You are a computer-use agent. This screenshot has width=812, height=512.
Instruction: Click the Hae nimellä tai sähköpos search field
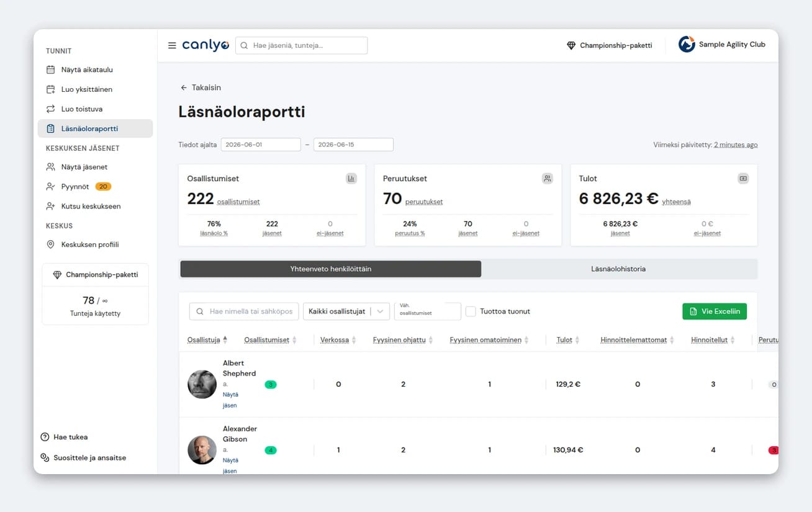click(x=244, y=312)
